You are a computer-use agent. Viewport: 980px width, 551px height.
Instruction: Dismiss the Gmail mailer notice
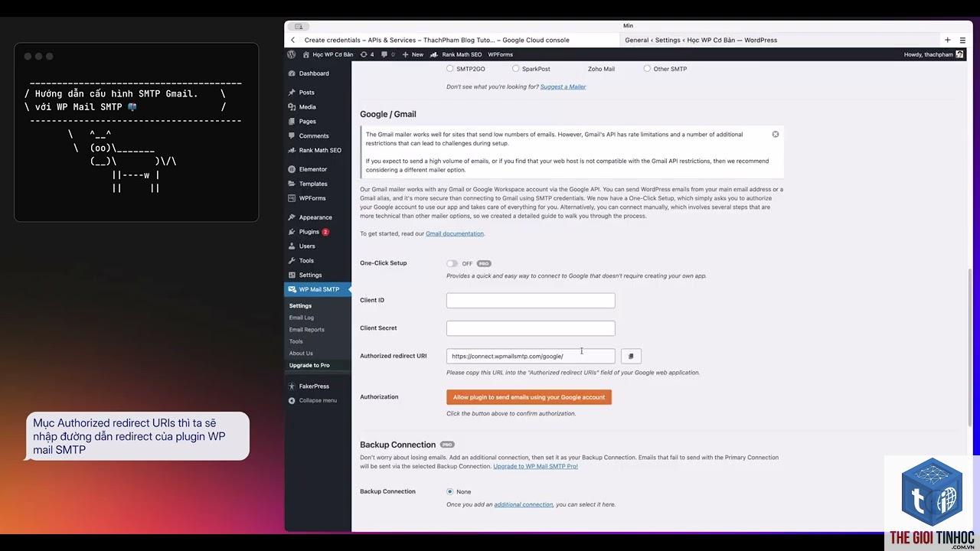[x=776, y=135]
